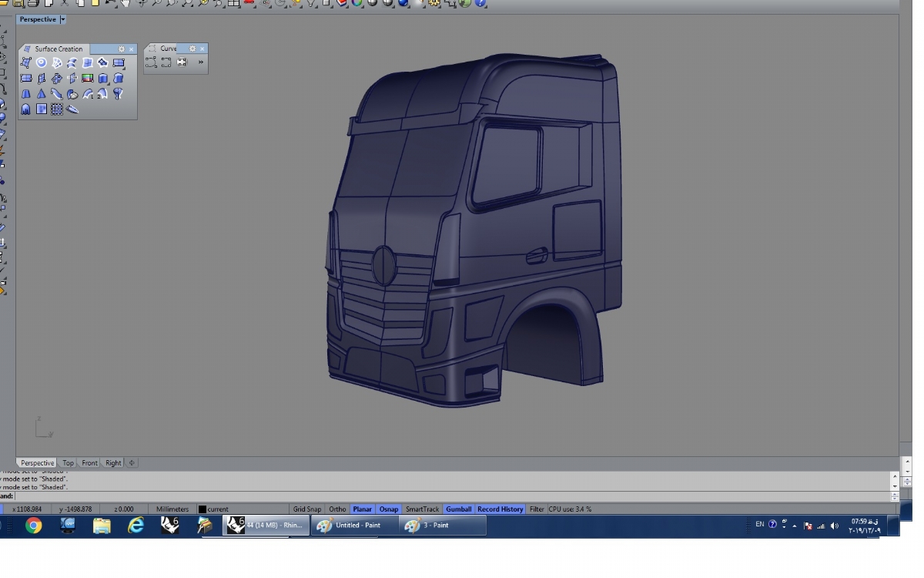Close the Curve floating panel
924x578 pixels.
tap(203, 49)
